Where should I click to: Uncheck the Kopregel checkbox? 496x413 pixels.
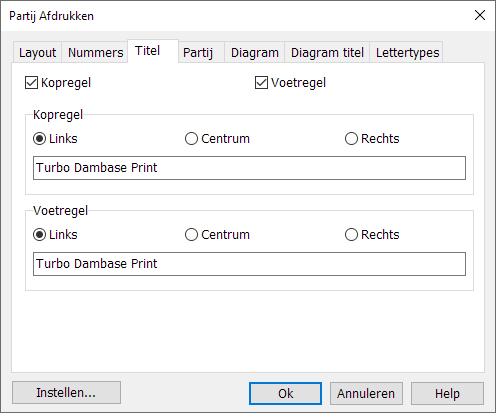click(31, 83)
